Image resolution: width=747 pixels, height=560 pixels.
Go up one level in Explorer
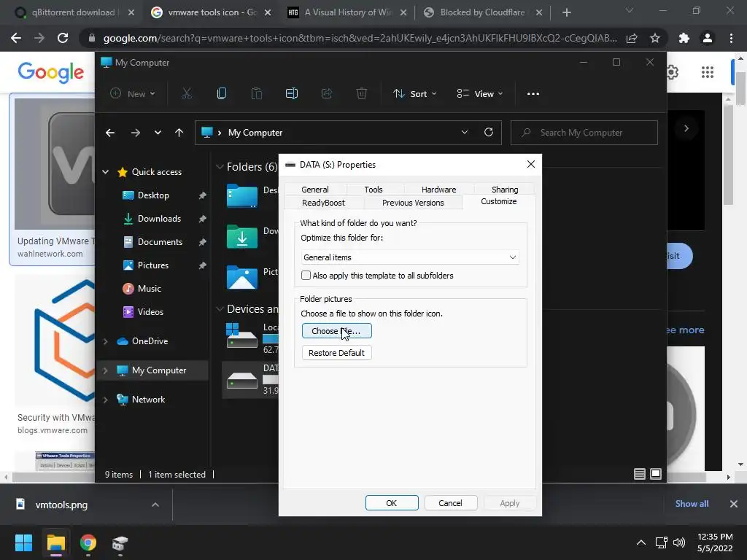pyautogui.click(x=179, y=133)
